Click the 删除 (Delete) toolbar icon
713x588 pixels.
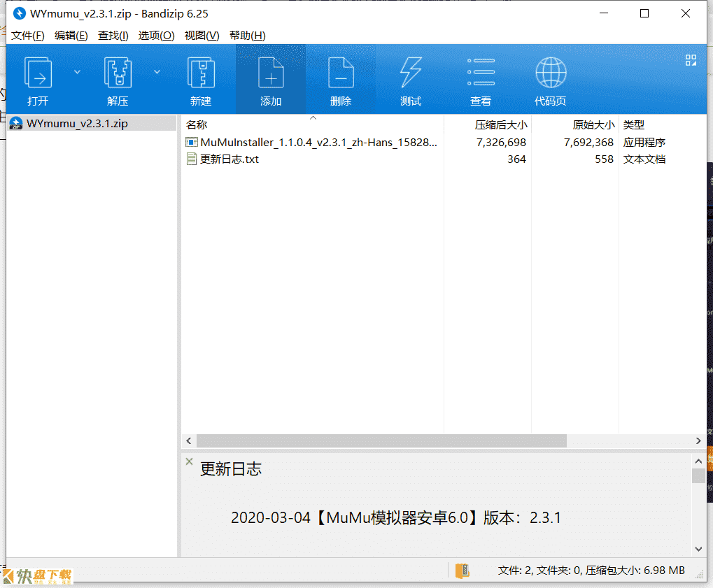pos(341,72)
